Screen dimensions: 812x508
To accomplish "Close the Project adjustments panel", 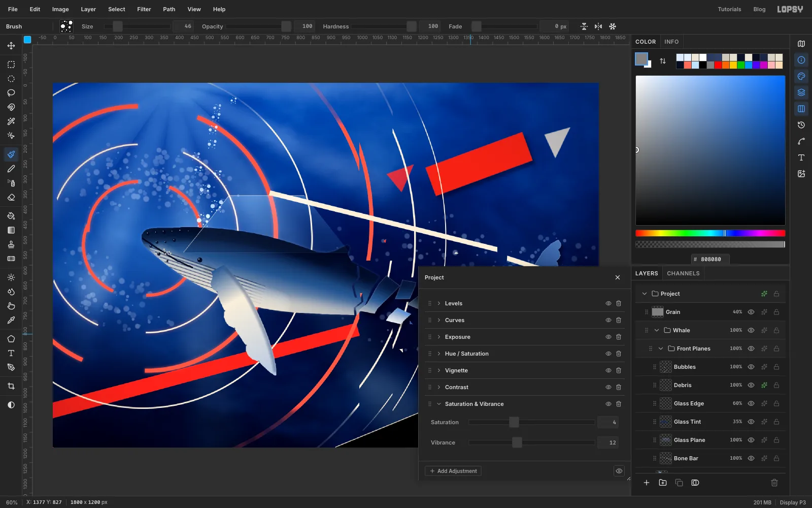I will coord(618,277).
